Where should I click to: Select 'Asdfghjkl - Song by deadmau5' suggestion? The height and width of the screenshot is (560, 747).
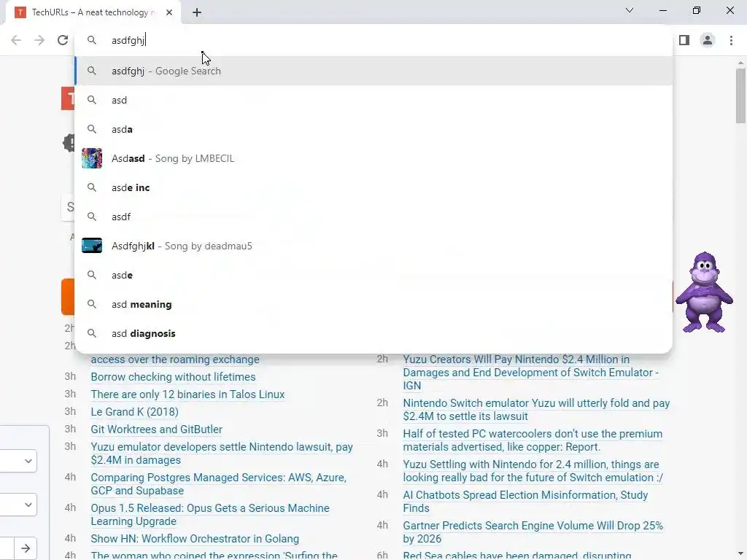pos(373,246)
